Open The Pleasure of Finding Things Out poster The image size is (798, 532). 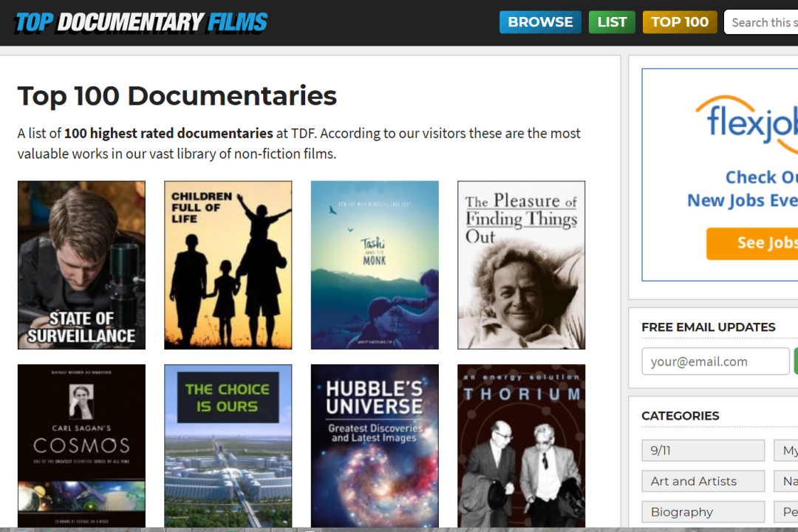tap(521, 265)
